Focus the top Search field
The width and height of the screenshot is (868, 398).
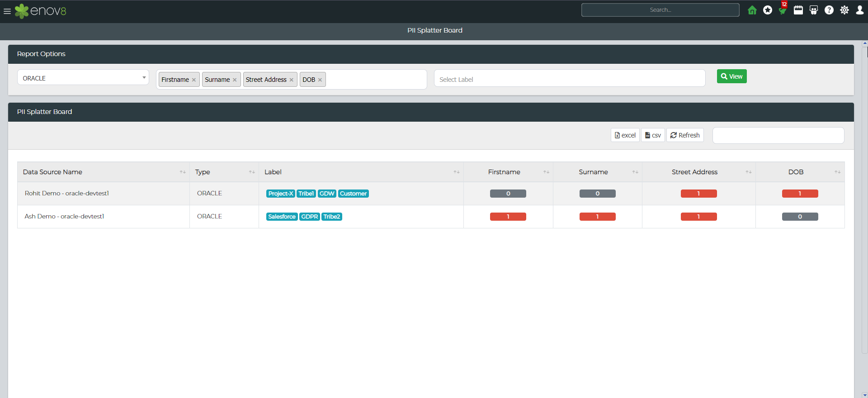pyautogui.click(x=660, y=10)
